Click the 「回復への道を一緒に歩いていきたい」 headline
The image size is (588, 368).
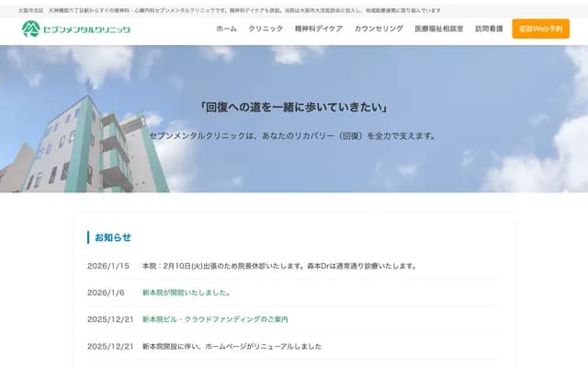pos(294,107)
